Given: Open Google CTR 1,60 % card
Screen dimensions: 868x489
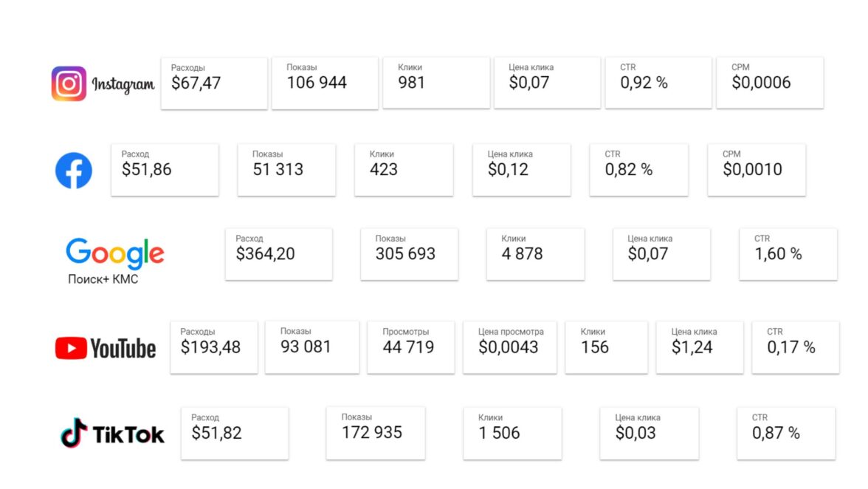Looking at the screenshot, I should 788,254.
